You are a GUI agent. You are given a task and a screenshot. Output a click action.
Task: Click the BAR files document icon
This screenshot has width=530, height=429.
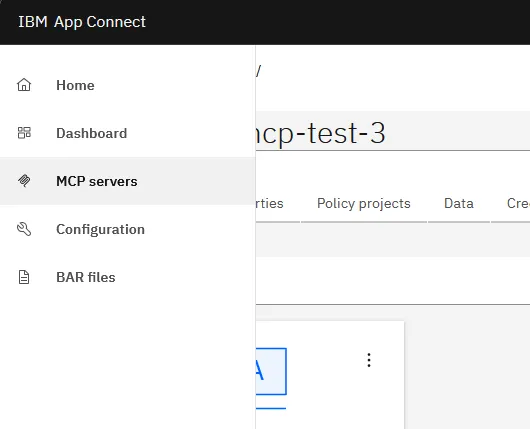(x=24, y=277)
